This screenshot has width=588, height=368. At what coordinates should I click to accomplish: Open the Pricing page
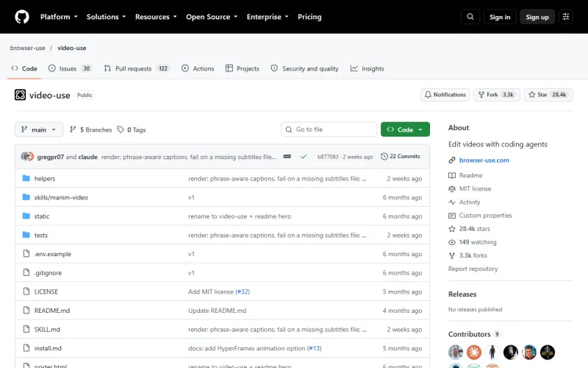tap(309, 17)
